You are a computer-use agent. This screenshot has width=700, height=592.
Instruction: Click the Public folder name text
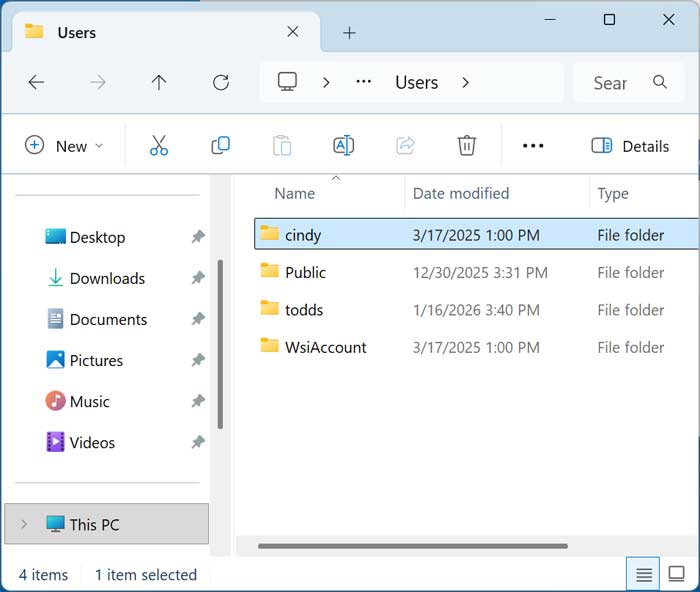click(305, 272)
